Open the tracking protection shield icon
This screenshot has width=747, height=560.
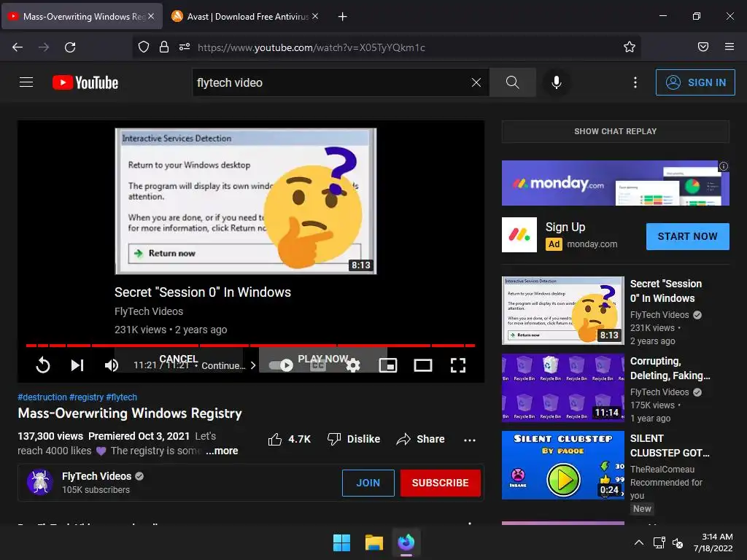(144, 47)
